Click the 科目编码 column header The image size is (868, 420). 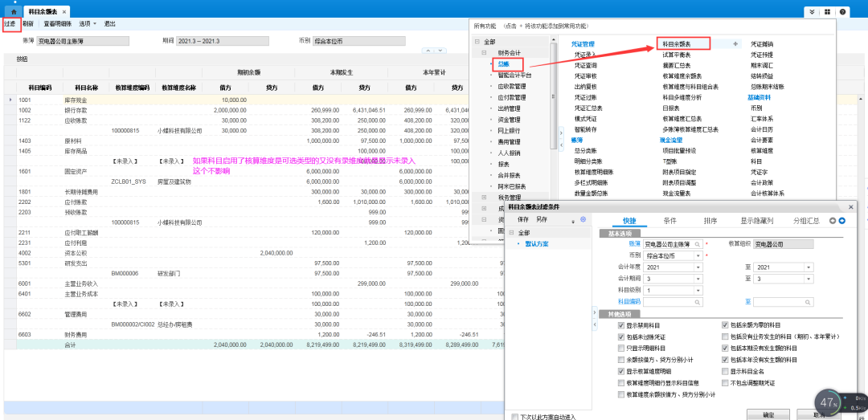pyautogui.click(x=40, y=88)
